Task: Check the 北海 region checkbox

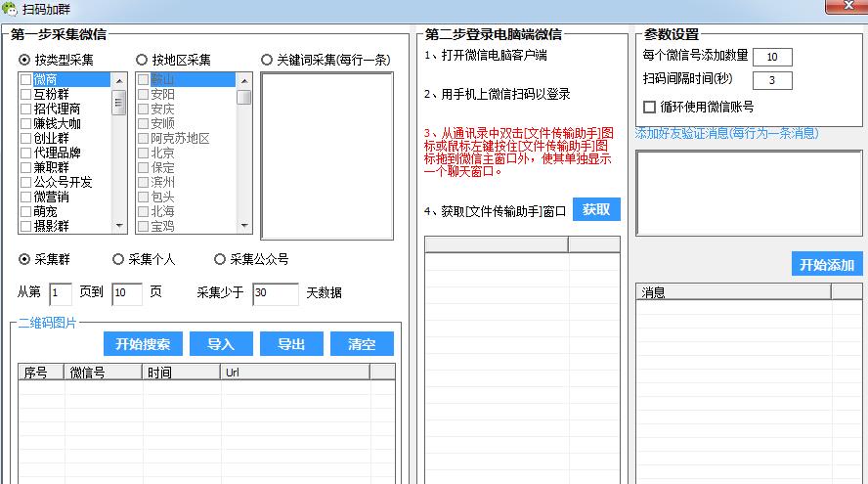Action: click(144, 211)
